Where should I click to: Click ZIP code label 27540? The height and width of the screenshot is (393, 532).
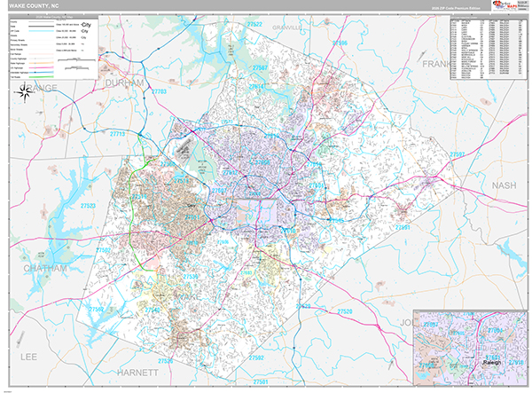[153, 310]
